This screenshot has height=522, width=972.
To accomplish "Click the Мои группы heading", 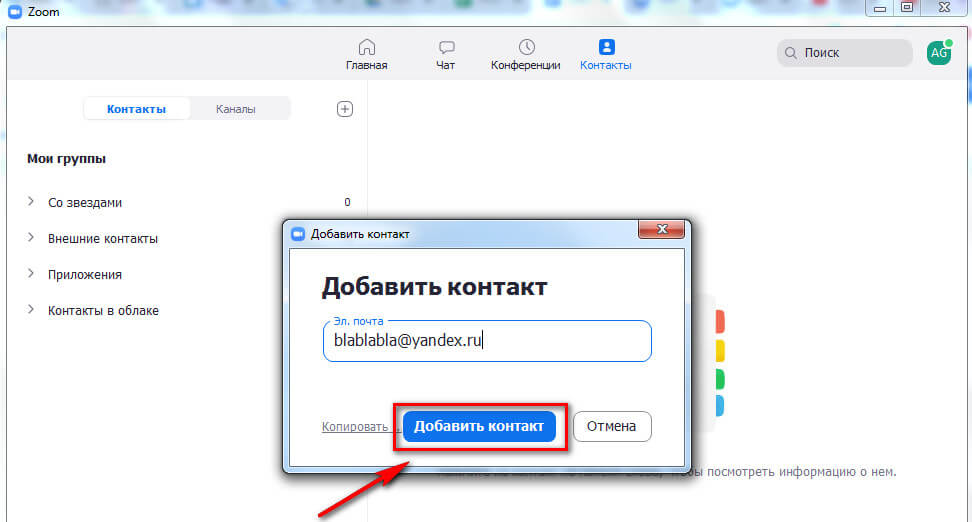I will [x=66, y=159].
